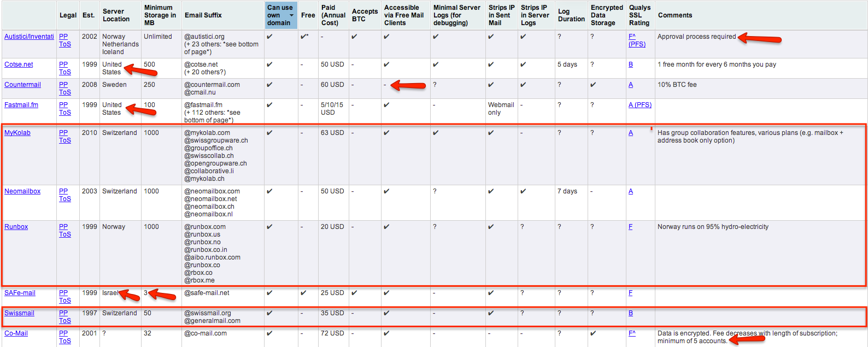Viewport: 868px width, 347px height.
Task: Click the Est. column header
Action: point(89,15)
